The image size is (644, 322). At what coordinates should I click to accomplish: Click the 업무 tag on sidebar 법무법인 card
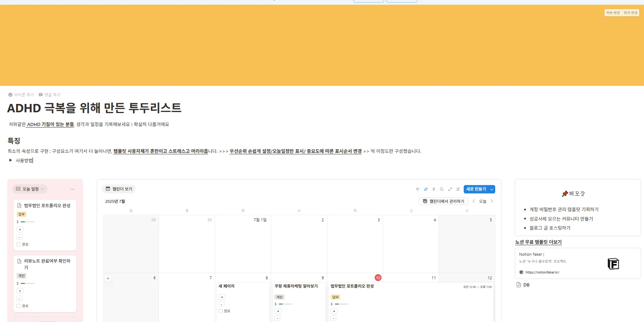tap(22, 214)
